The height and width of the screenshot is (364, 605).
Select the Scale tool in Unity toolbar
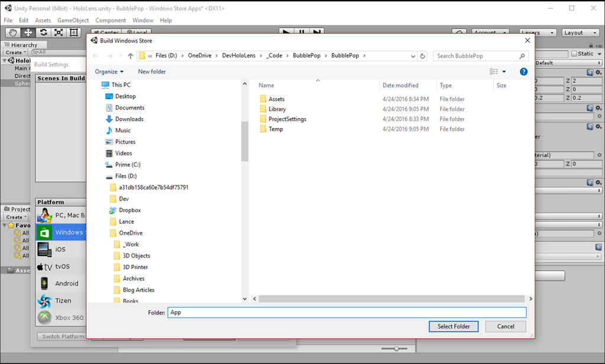(58, 32)
